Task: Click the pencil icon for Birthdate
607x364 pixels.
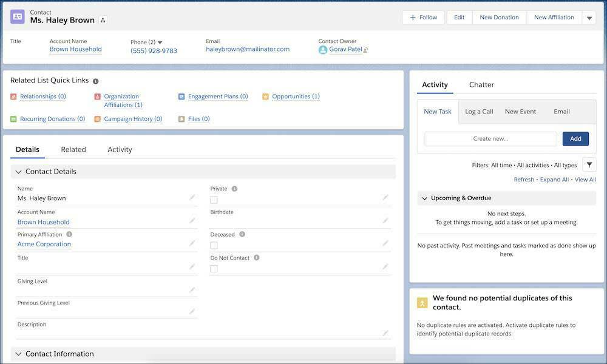Action: [385, 221]
